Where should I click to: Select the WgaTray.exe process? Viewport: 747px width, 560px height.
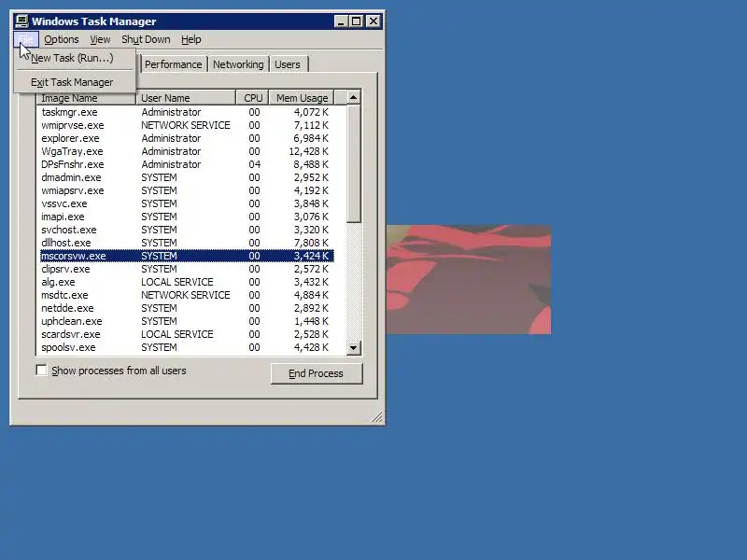point(187,151)
